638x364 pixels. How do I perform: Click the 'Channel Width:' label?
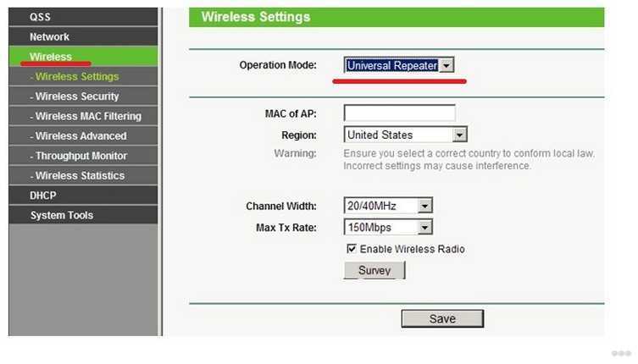(x=281, y=207)
